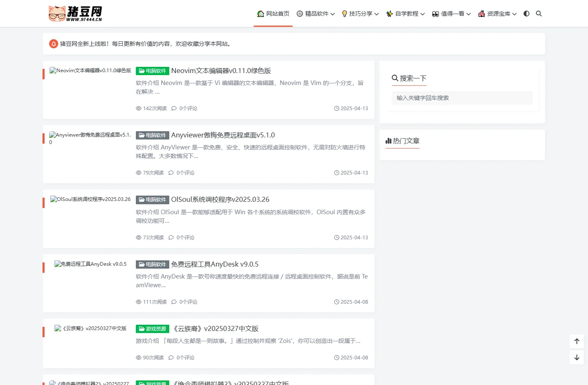Screen dimensions: 588x385
Task: Click 游戏资源 tag on 绝命毒师模拟器2 post
Action: (x=152, y=383)
